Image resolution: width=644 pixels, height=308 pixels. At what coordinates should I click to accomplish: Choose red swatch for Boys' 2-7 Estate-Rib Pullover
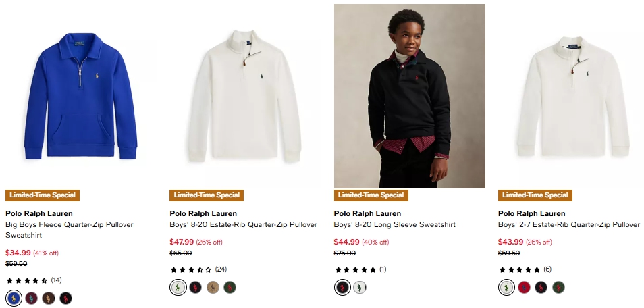coord(524,287)
